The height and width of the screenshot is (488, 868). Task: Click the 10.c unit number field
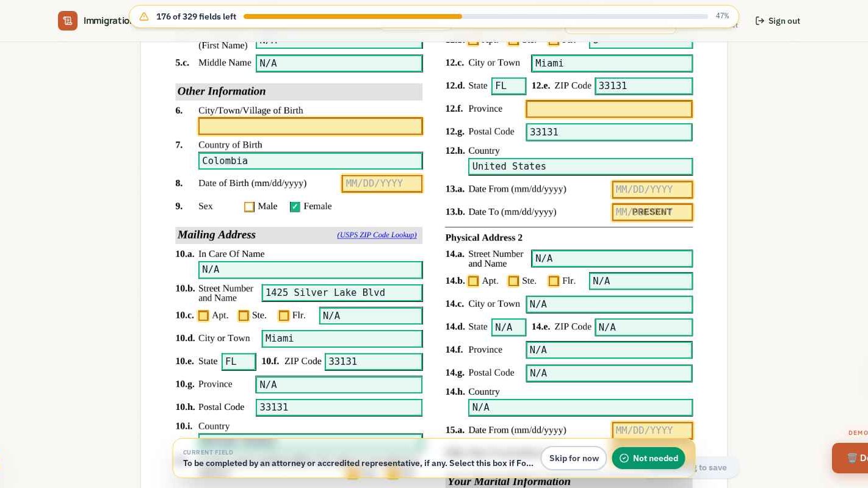[x=371, y=316]
